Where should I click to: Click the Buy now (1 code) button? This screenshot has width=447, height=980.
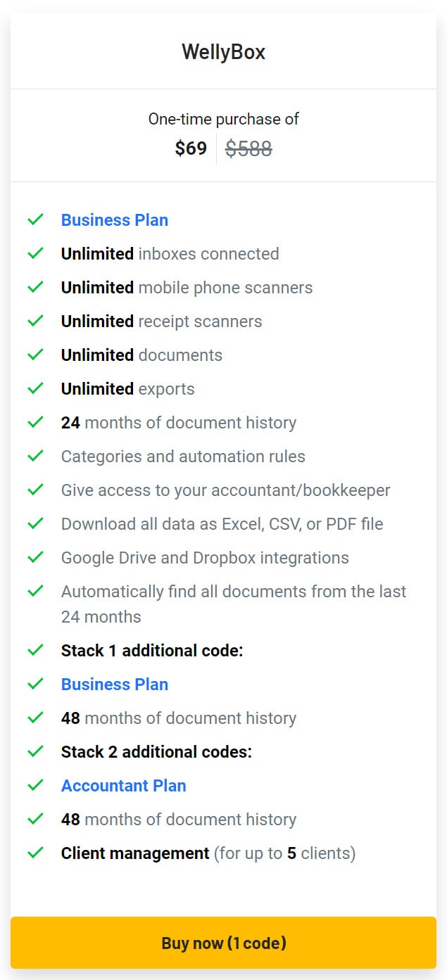223,943
